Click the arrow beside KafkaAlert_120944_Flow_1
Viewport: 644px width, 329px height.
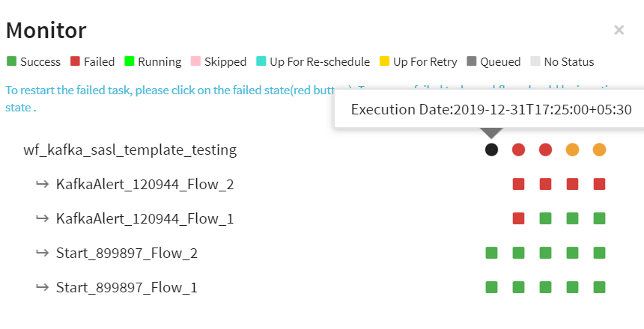42,218
